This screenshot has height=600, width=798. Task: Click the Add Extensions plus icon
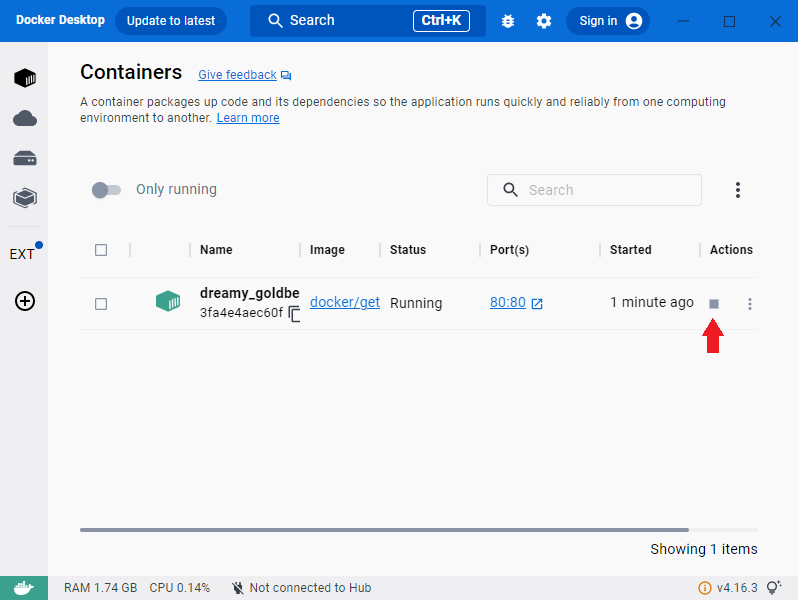pos(24,301)
